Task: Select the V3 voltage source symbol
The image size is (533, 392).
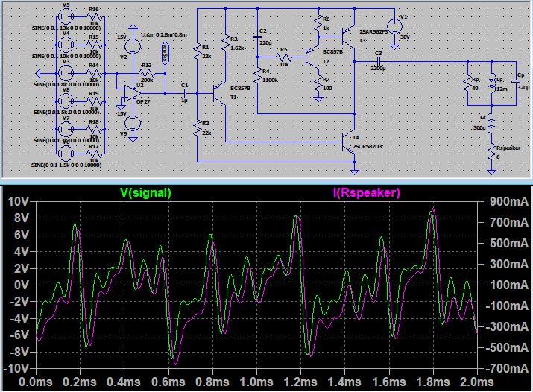Action: (x=66, y=73)
